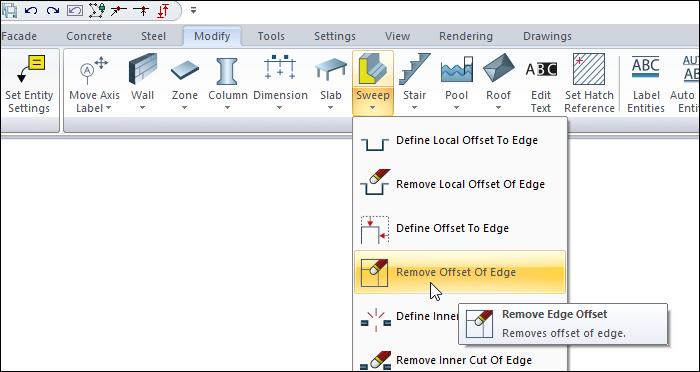Choose Define Local Offset To Edge
This screenshot has width=700, height=372.
pos(460,140)
